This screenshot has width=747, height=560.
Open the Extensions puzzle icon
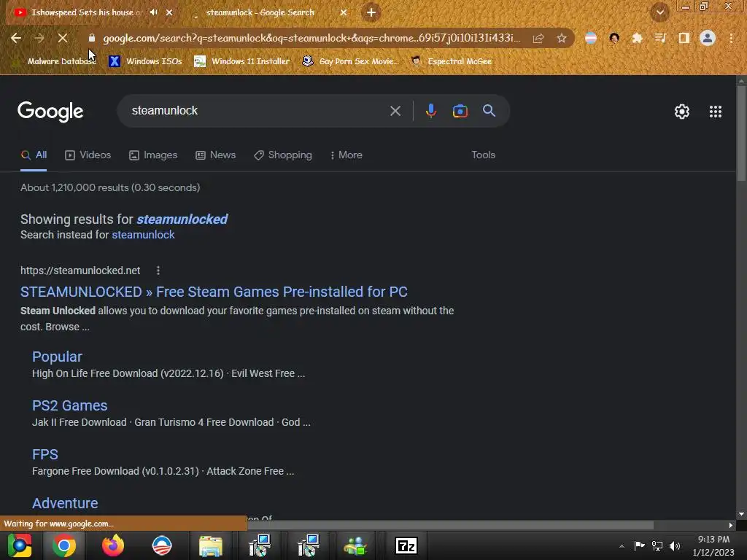click(637, 38)
